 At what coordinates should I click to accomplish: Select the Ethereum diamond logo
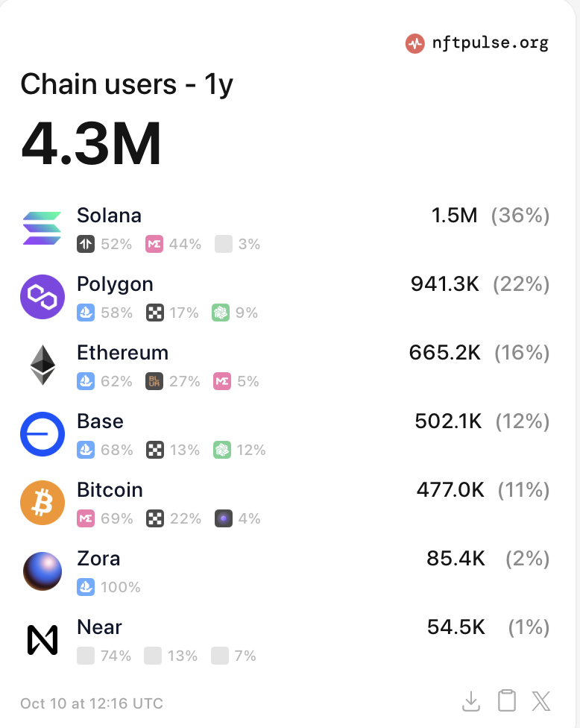tap(42, 365)
